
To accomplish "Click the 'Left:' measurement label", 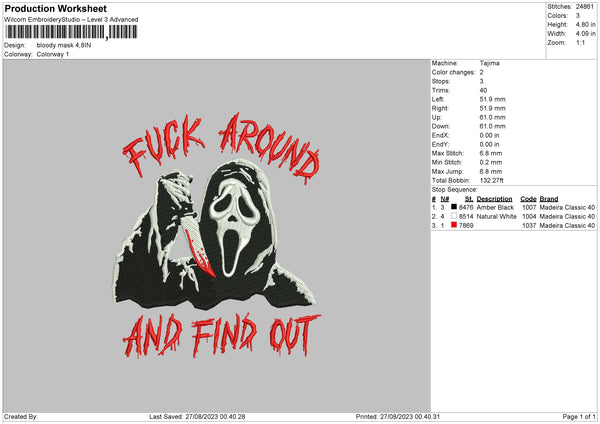I will pos(438,99).
